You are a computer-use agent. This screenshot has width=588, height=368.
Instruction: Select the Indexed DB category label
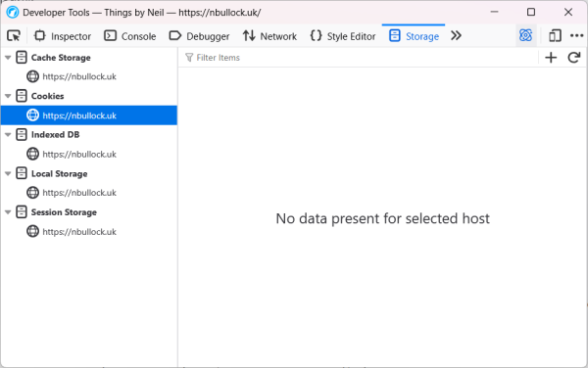tap(55, 135)
